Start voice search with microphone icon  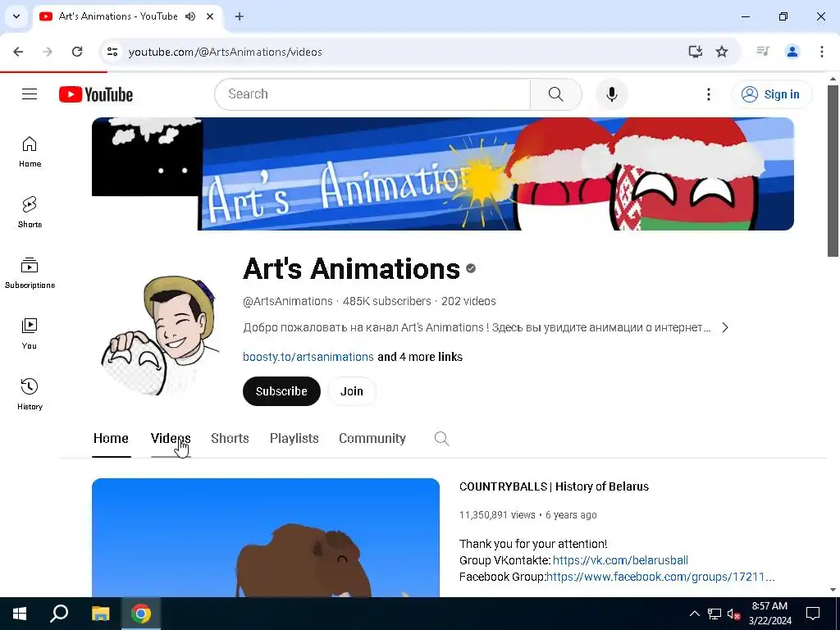point(611,94)
